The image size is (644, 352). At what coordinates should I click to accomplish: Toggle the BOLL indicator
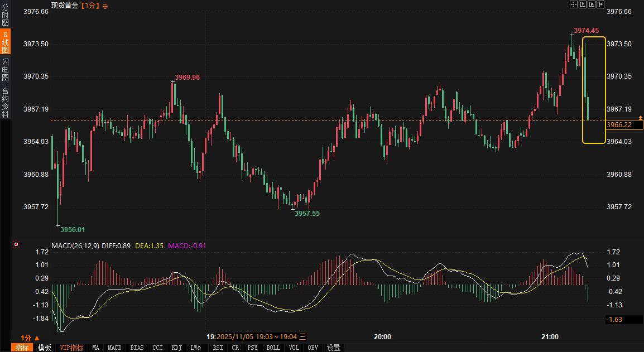pyautogui.click(x=273, y=348)
